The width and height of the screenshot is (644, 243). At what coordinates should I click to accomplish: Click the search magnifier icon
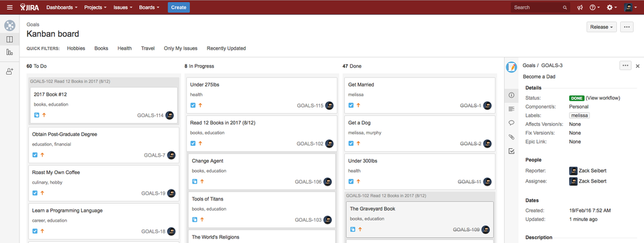coord(565,7)
